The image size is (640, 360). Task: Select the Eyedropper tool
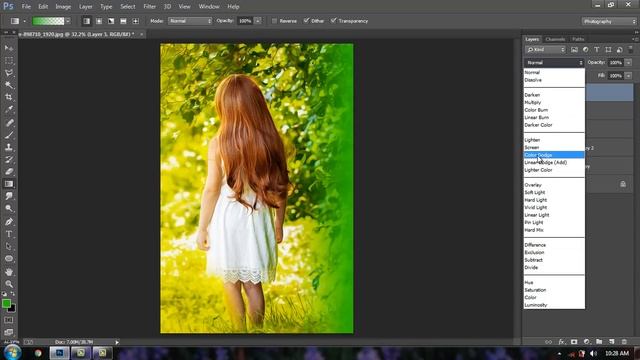pyautogui.click(x=9, y=109)
